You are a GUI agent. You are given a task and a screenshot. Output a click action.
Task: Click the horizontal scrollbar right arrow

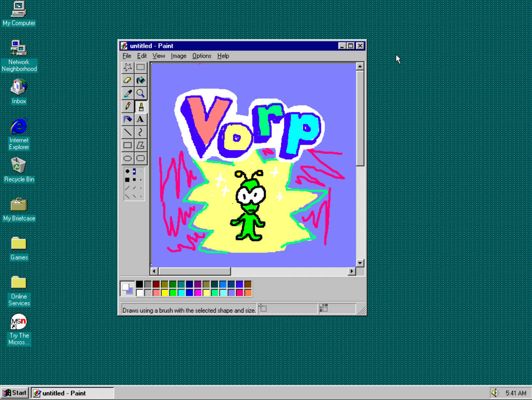coord(352,271)
